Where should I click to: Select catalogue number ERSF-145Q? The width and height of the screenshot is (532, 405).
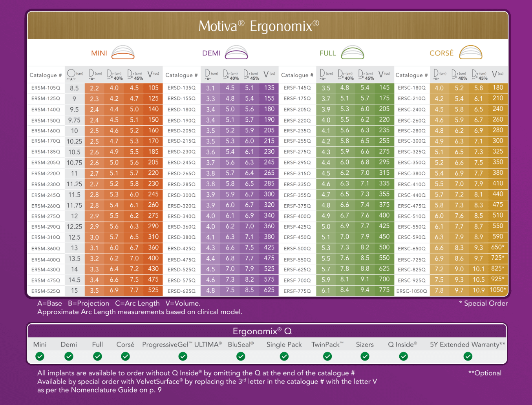[297, 88]
